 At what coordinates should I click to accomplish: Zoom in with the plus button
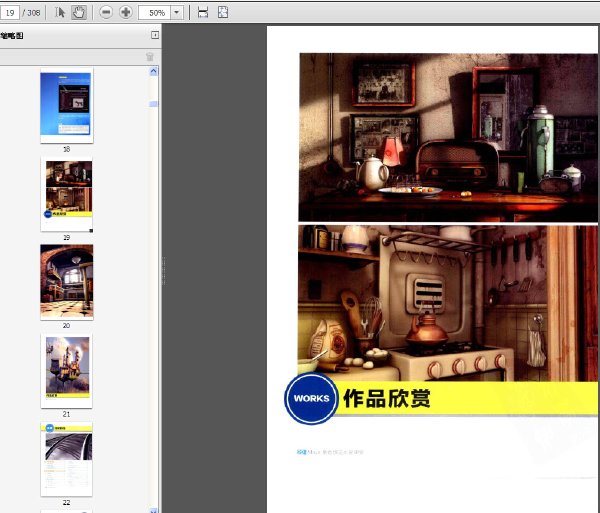click(126, 13)
